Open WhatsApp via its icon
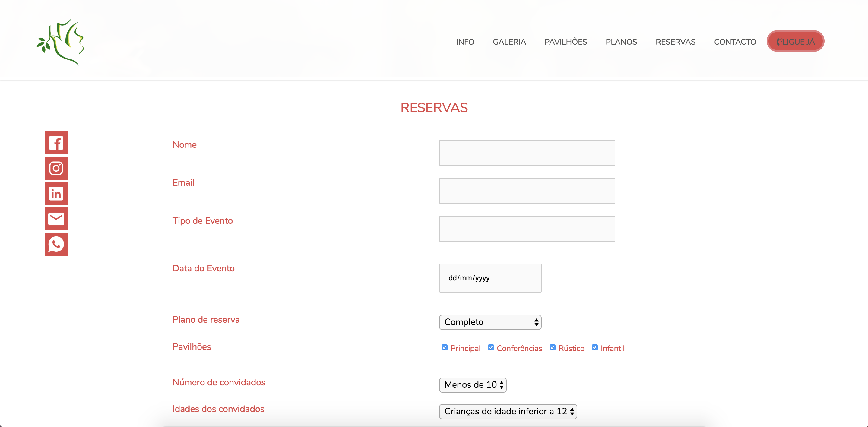 [x=56, y=244]
